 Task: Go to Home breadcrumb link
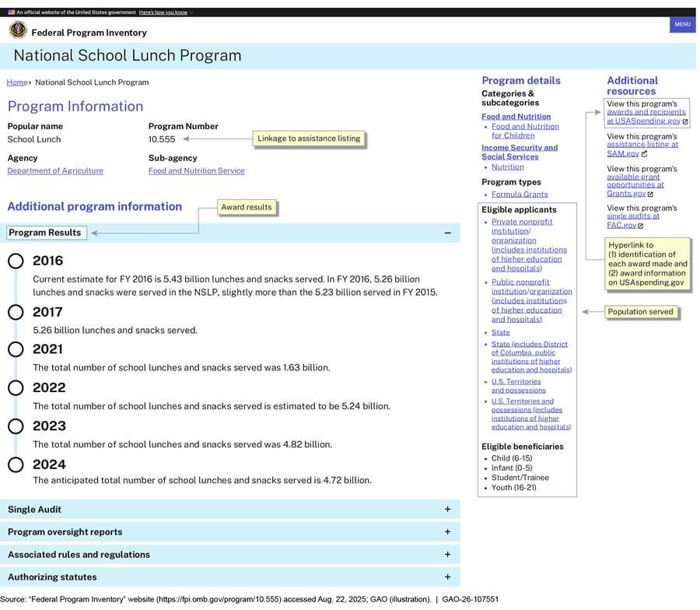[x=17, y=82]
